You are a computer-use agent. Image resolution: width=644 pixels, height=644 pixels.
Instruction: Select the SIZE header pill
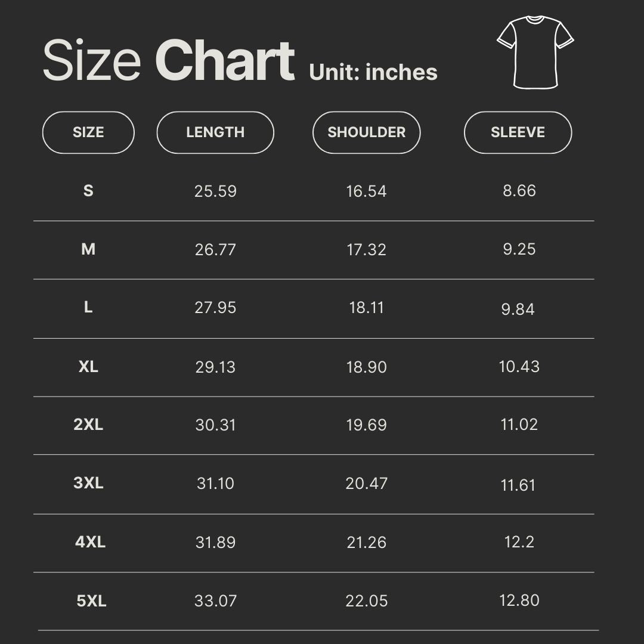click(88, 132)
